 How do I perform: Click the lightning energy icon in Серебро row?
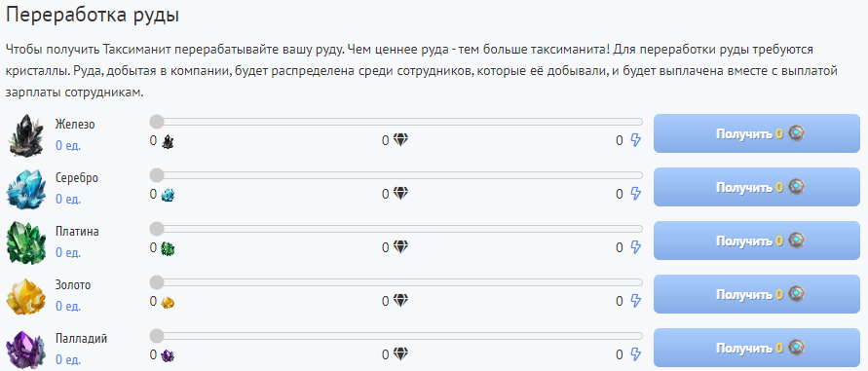(635, 195)
